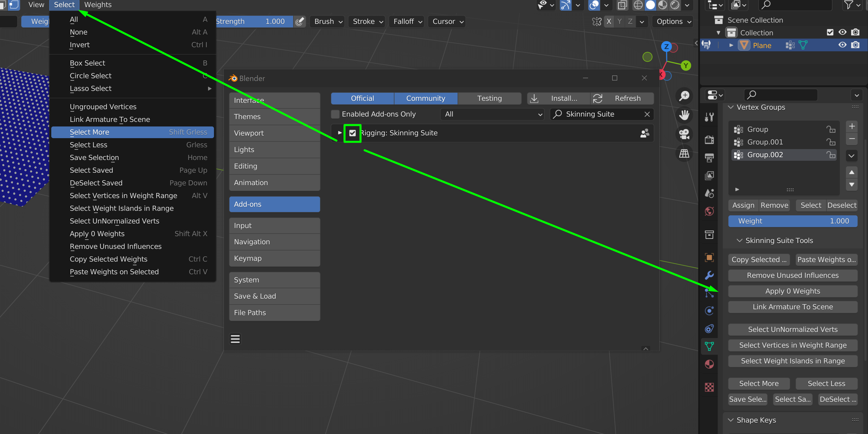Click Install... add-on button
The width and height of the screenshot is (868, 434).
(559, 99)
